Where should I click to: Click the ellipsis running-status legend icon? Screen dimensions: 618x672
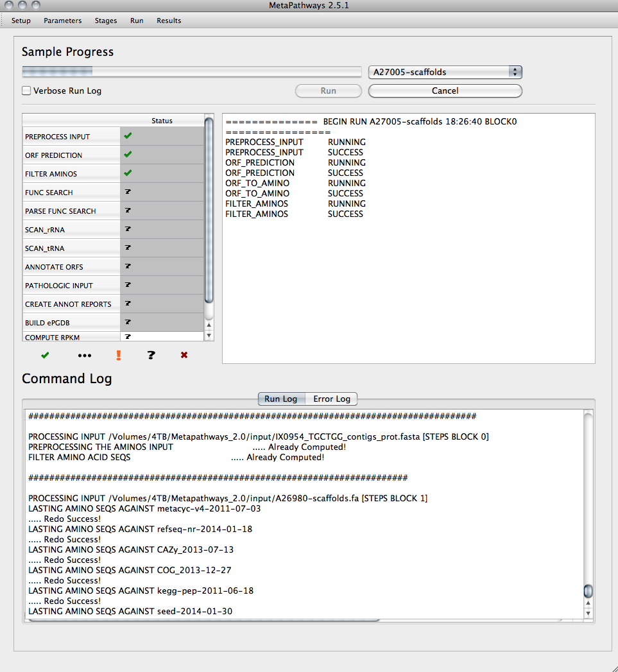pos(84,355)
